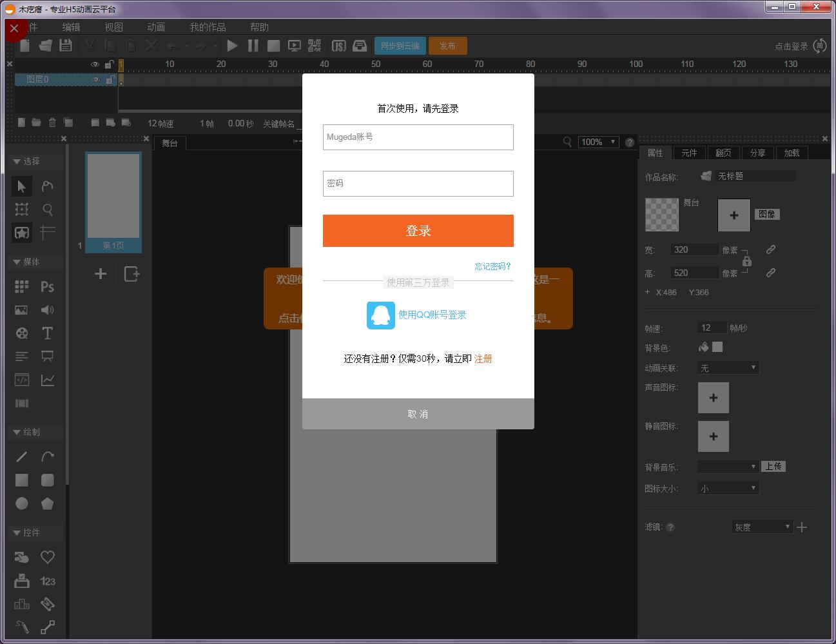Select the Ps import tool
836x644 pixels.
click(x=47, y=287)
